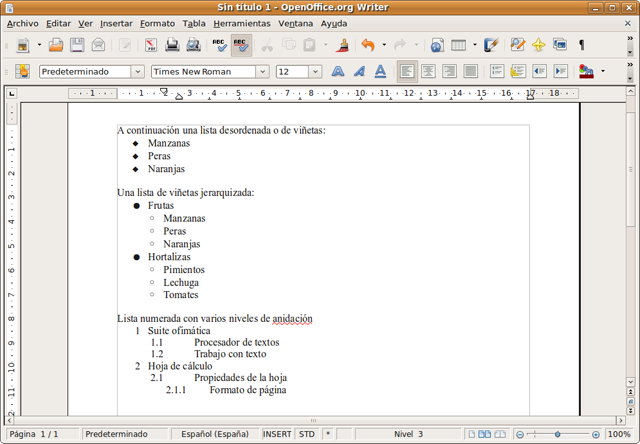Open the Times New Roman font dropdown

(x=263, y=72)
